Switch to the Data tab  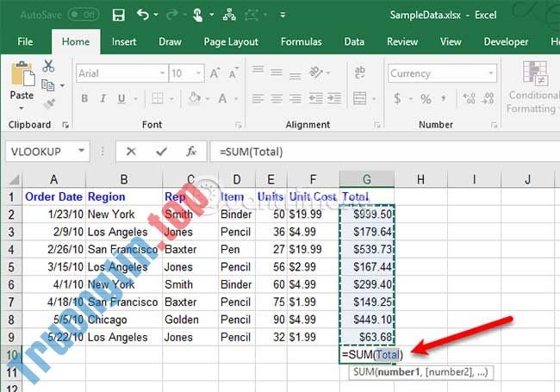tap(354, 41)
